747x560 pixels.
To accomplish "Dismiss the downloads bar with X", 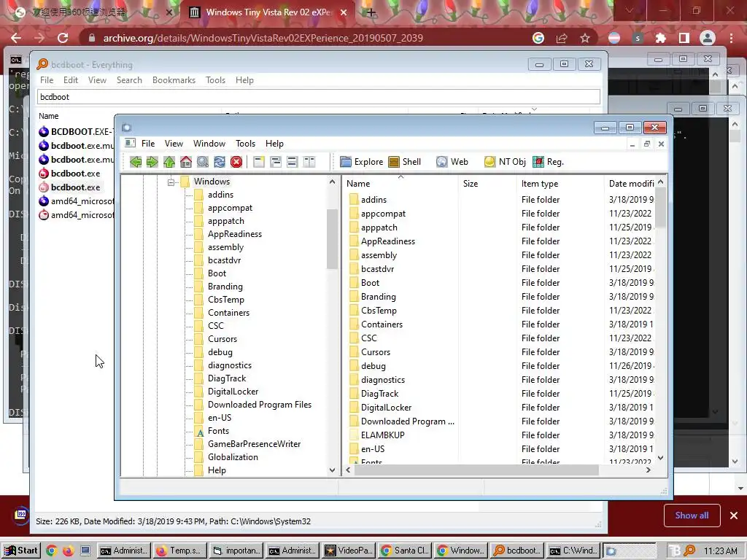I will tap(734, 516).
